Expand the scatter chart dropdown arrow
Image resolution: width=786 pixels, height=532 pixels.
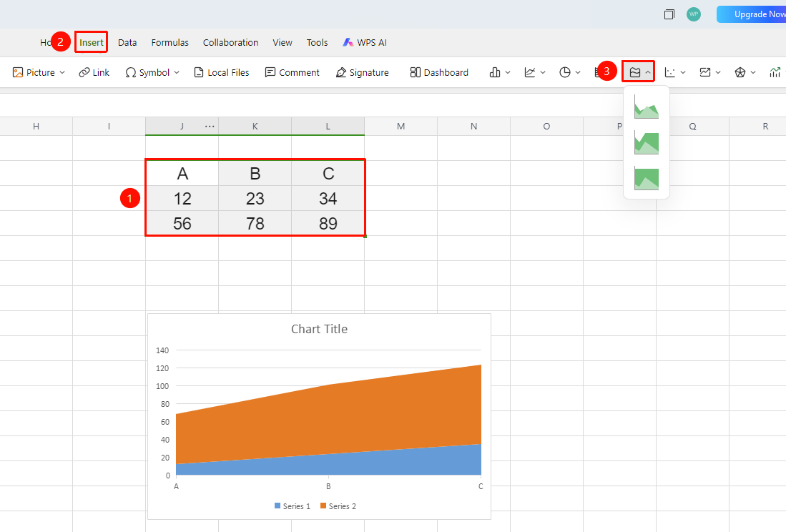pos(683,73)
